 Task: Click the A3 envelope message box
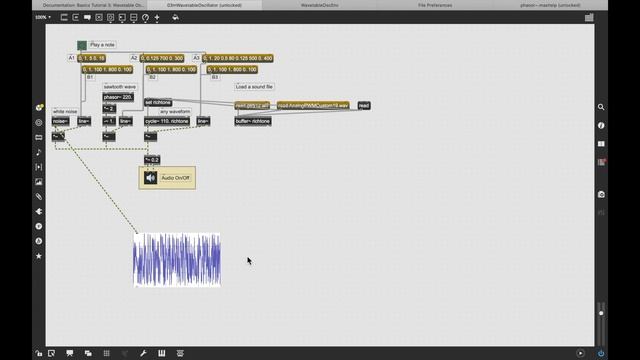238,58
